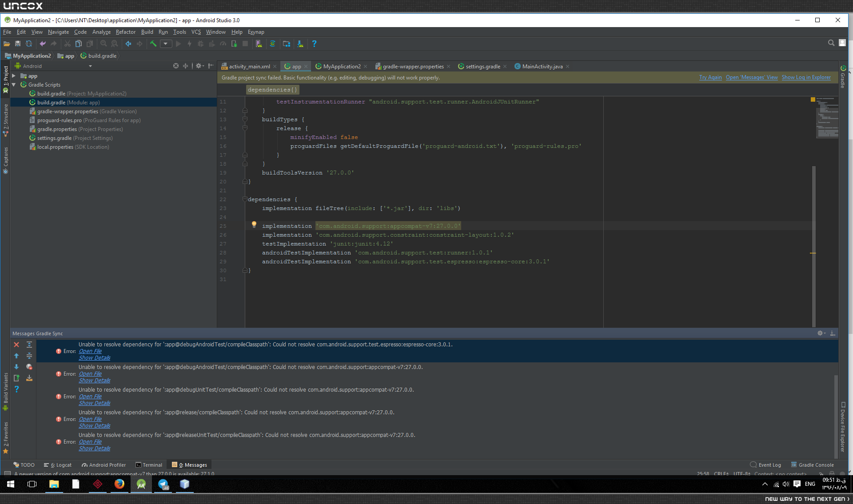
Task: Close the gradle-wrapper.properties tab
Action: click(449, 67)
